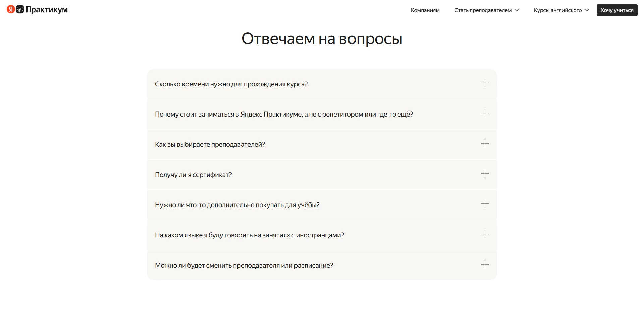Click the plus icon beside "Получу ли я сертификат?"

pyautogui.click(x=485, y=174)
